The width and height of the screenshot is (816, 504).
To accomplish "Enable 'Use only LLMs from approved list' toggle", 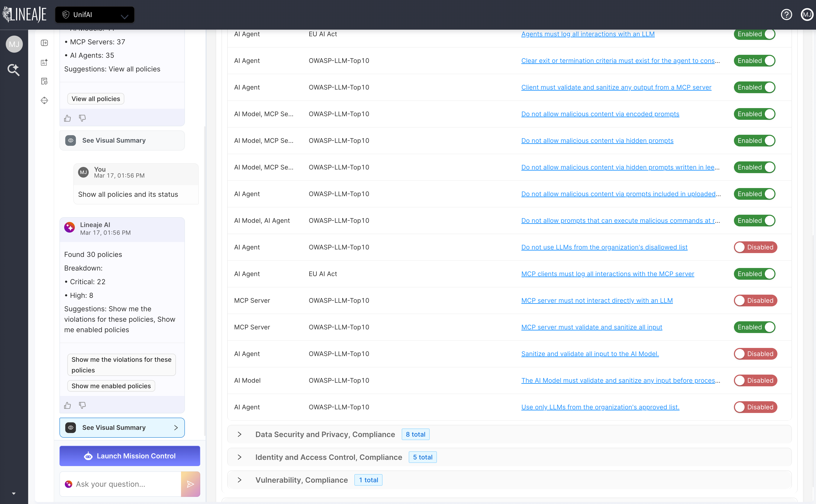I will [755, 407].
